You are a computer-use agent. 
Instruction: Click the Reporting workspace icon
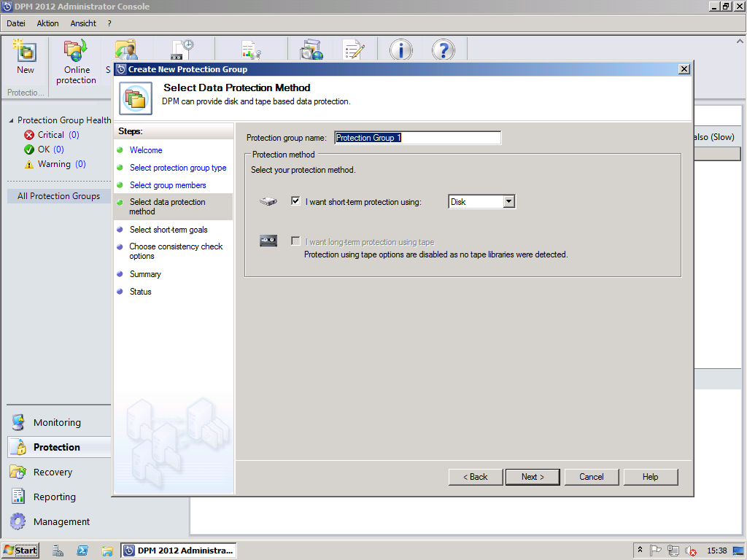[x=18, y=497]
